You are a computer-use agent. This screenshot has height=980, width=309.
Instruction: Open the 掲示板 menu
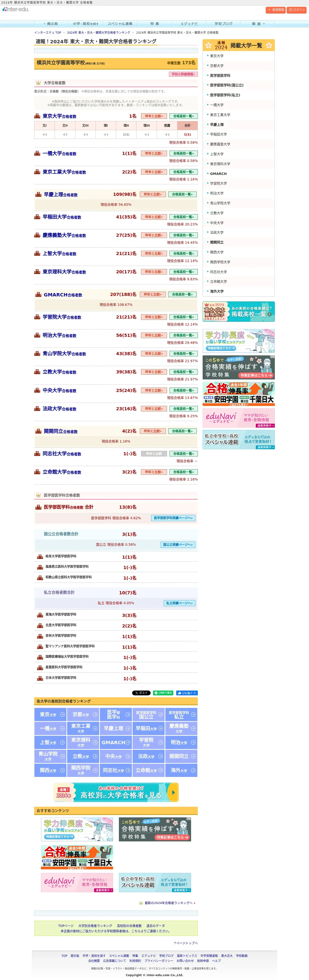51,24
